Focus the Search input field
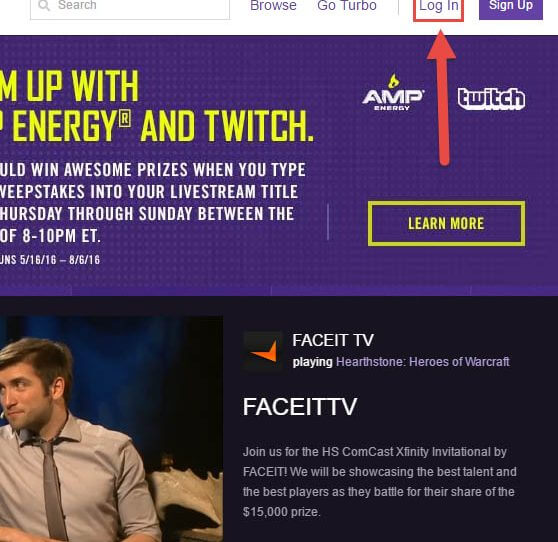Screen dimensions: 558x542 point(130,8)
